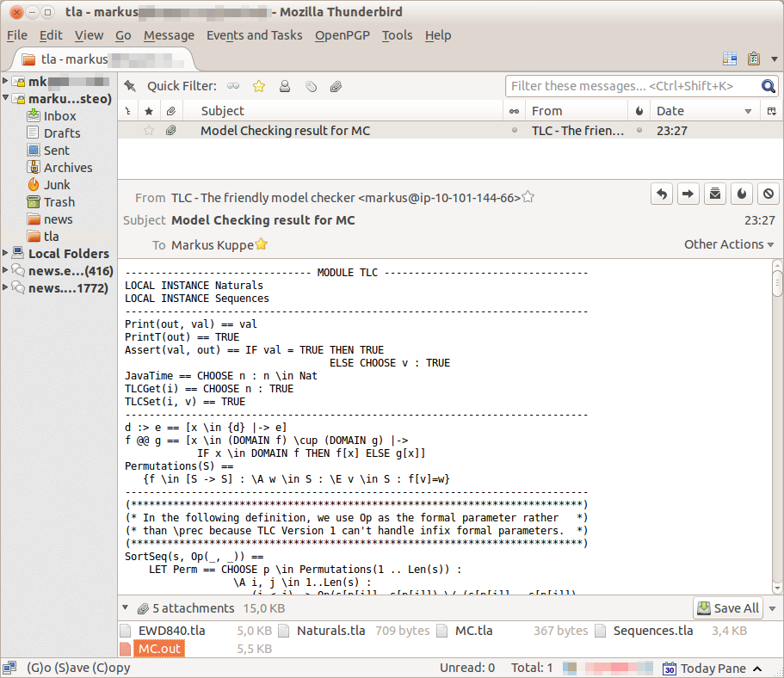Pin the Quick Filter bar open

(129, 86)
